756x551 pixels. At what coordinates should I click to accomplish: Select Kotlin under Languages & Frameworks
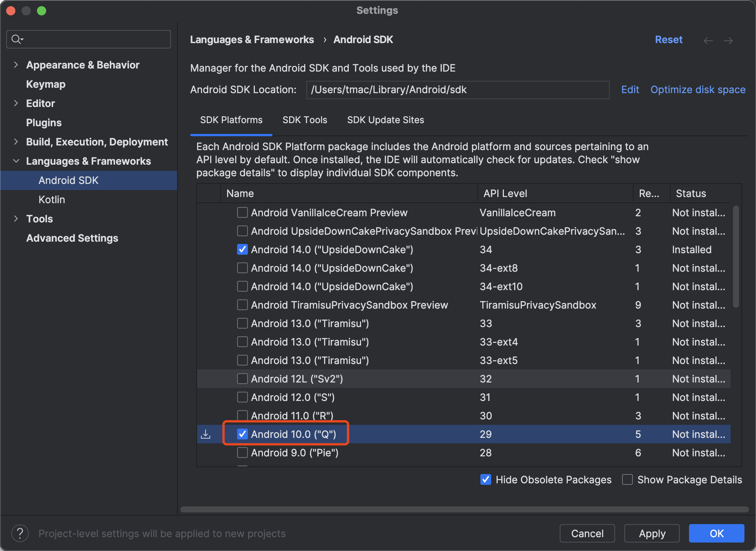point(52,199)
